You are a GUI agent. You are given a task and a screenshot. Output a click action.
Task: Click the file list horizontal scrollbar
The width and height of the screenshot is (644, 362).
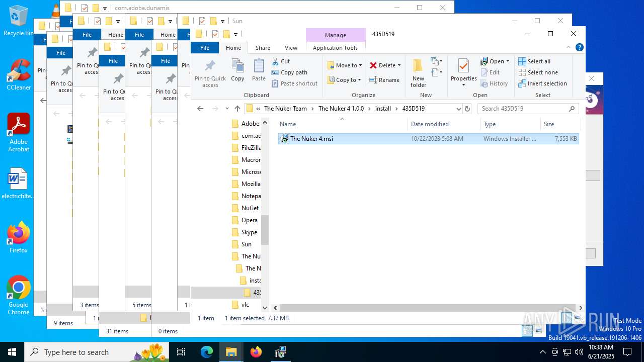pyautogui.click(x=427, y=308)
